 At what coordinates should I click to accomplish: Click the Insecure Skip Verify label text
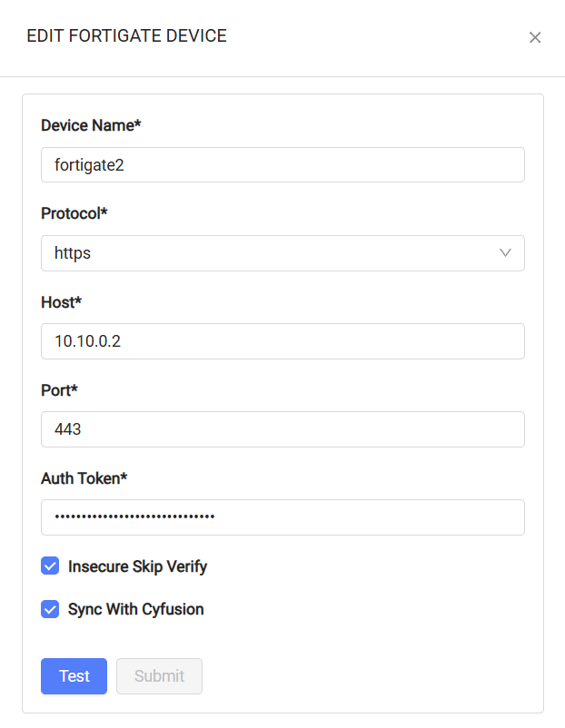point(137,566)
